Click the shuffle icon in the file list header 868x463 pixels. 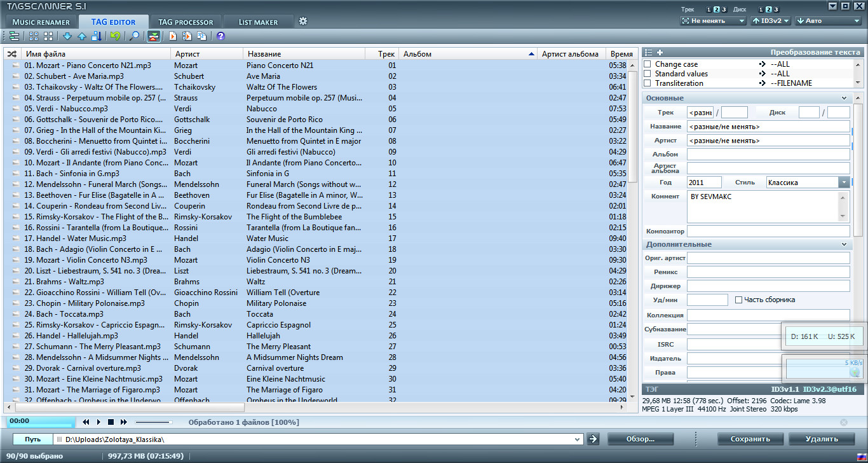point(11,54)
